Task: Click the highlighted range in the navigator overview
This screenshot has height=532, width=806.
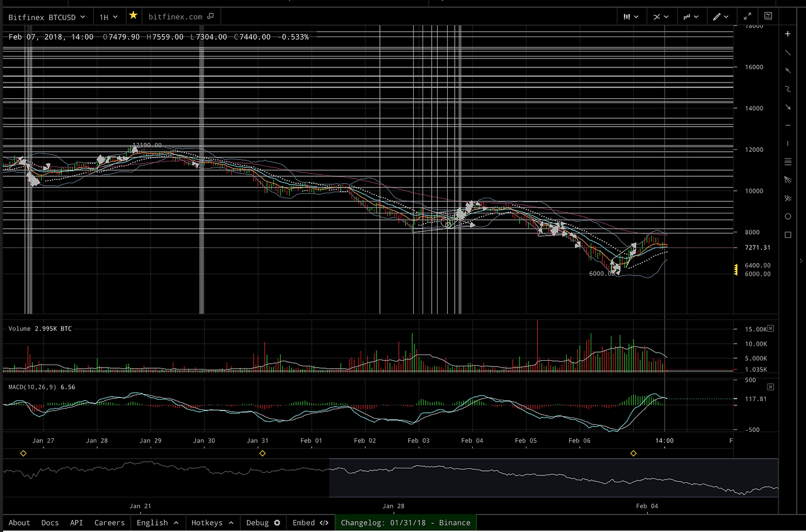Action: pos(553,478)
